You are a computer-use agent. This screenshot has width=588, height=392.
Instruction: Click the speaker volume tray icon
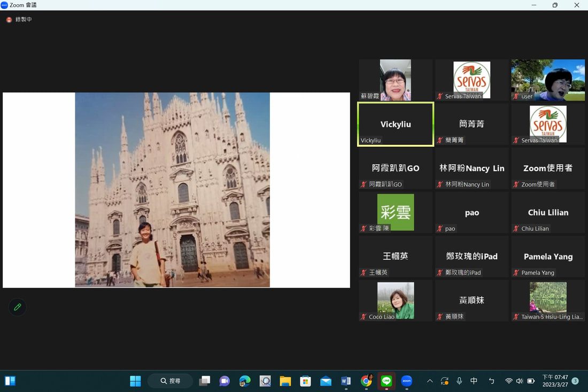coord(520,381)
